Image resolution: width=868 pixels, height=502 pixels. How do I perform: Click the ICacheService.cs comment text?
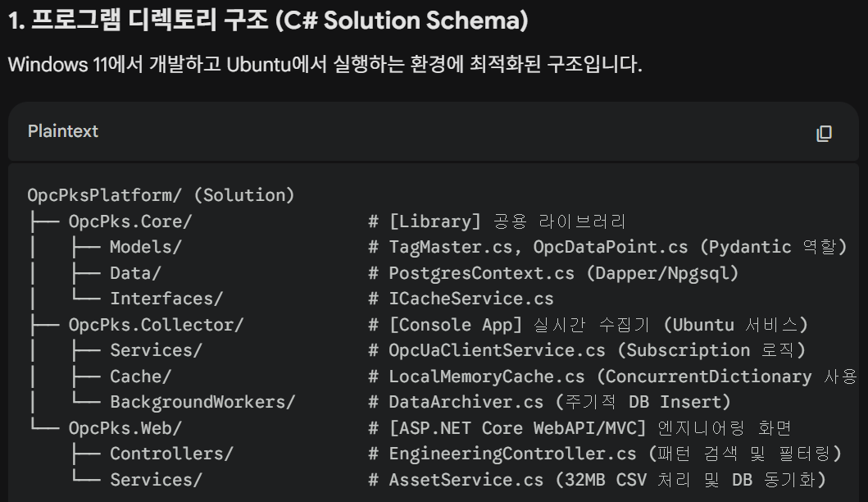click(x=470, y=299)
